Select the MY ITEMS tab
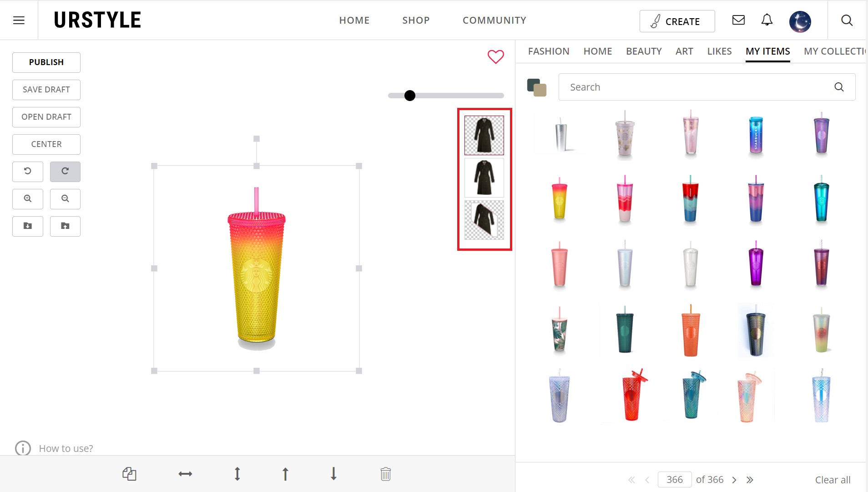 [x=768, y=51]
